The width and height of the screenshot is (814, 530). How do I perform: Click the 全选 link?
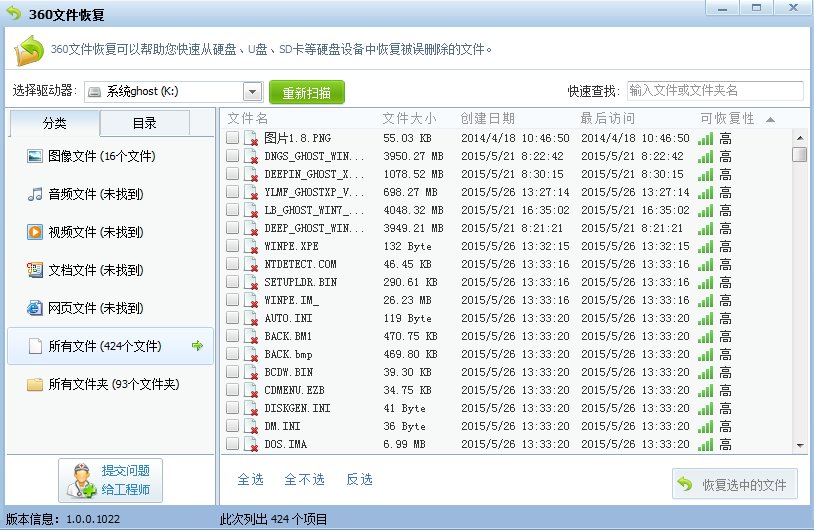tap(250, 479)
